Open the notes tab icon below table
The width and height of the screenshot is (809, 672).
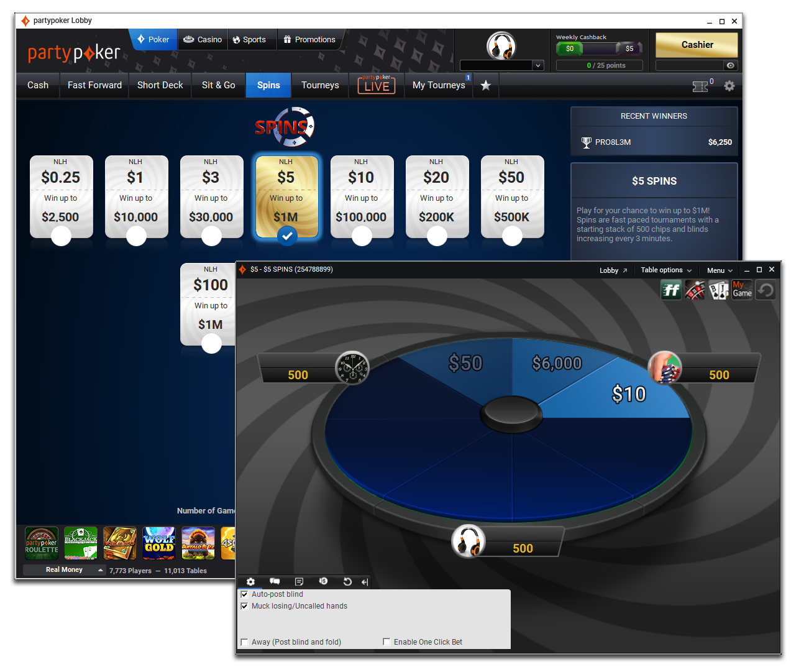coord(299,582)
